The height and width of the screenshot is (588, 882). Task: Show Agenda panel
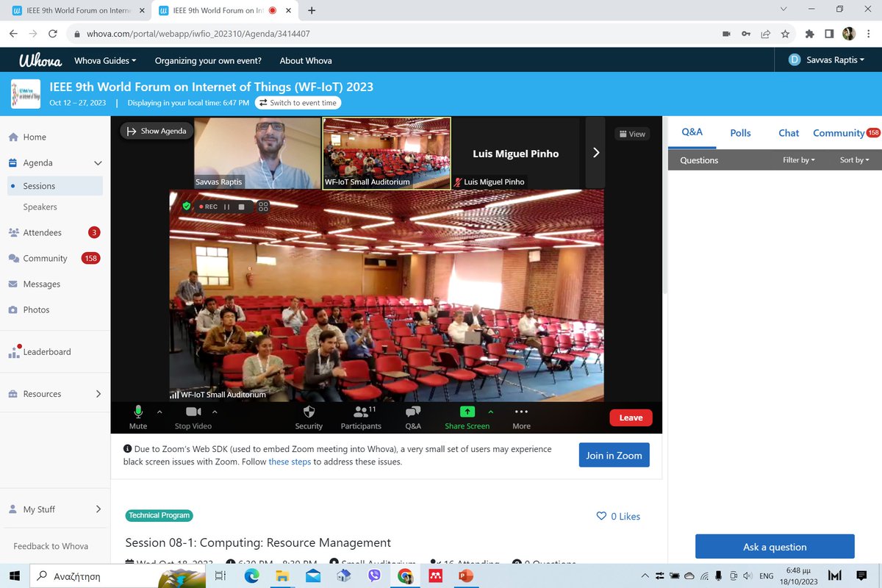click(157, 131)
